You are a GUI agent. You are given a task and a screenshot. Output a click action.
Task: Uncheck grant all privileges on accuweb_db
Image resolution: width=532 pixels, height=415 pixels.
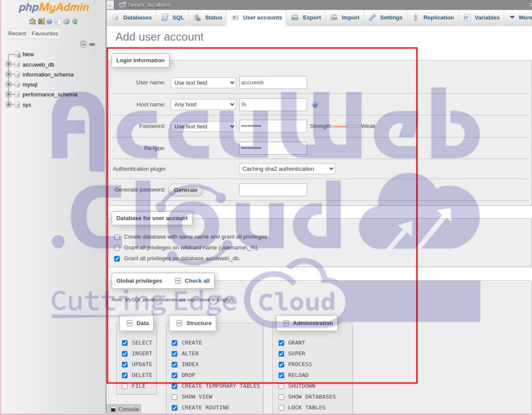pos(117,259)
